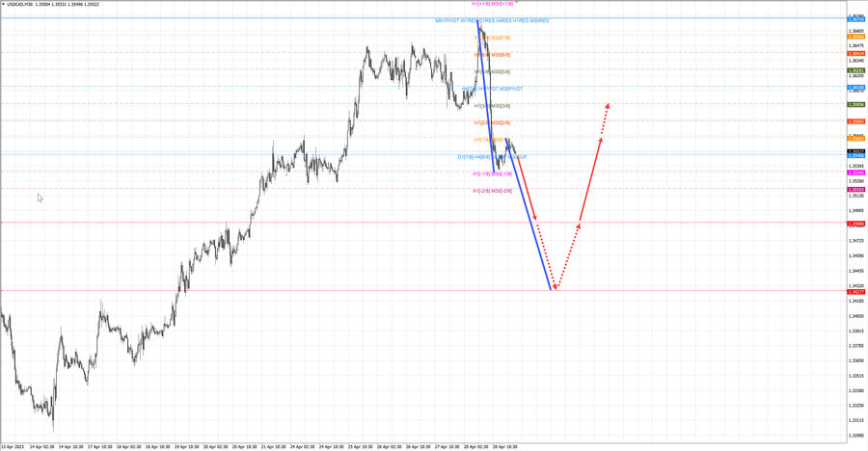The width and height of the screenshot is (868, 451).
Task: Click the 19 Apr 10:30 time label
Action: coord(186,446)
